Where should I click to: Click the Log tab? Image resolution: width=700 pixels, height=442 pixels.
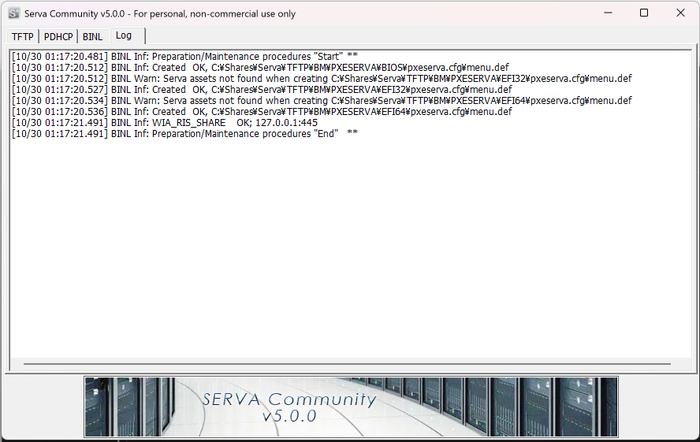(x=123, y=35)
